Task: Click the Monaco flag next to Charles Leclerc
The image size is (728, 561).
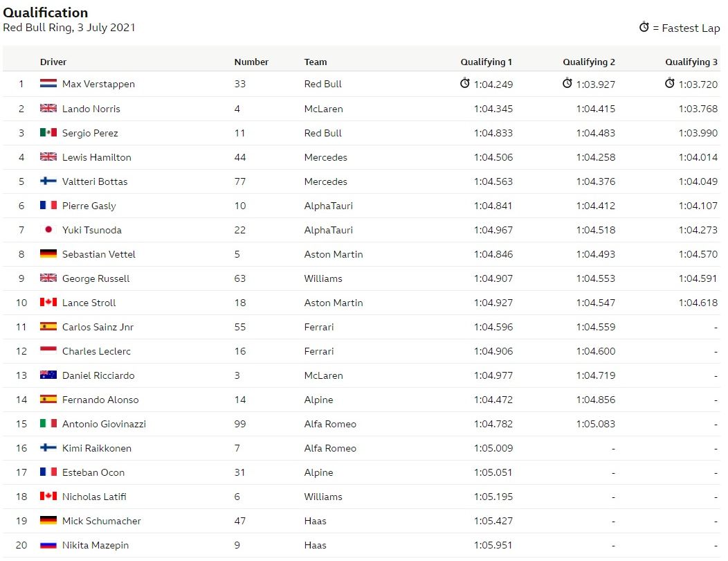Action: pos(48,350)
